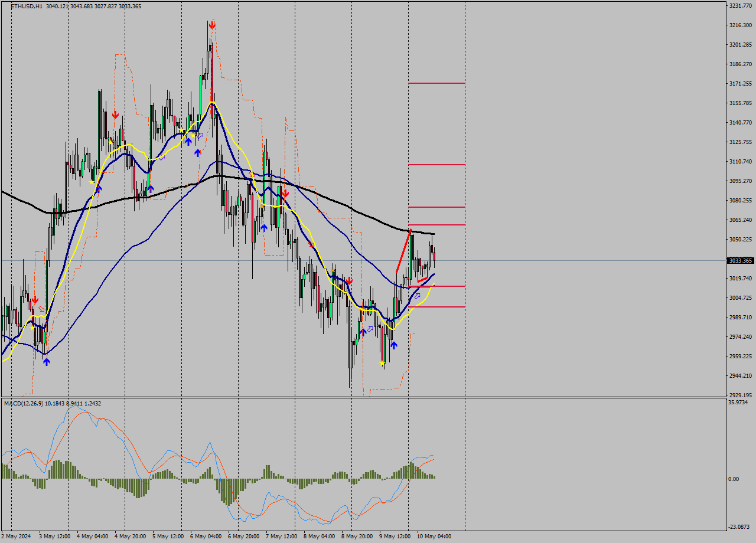The width and height of the screenshot is (756, 543).
Task: Select the blue buy arrow at the 3 May low
Action: (46, 361)
